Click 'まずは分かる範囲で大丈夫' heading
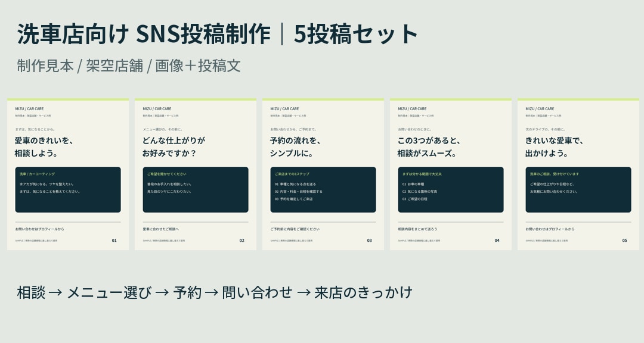The image size is (644, 343). pos(422,174)
